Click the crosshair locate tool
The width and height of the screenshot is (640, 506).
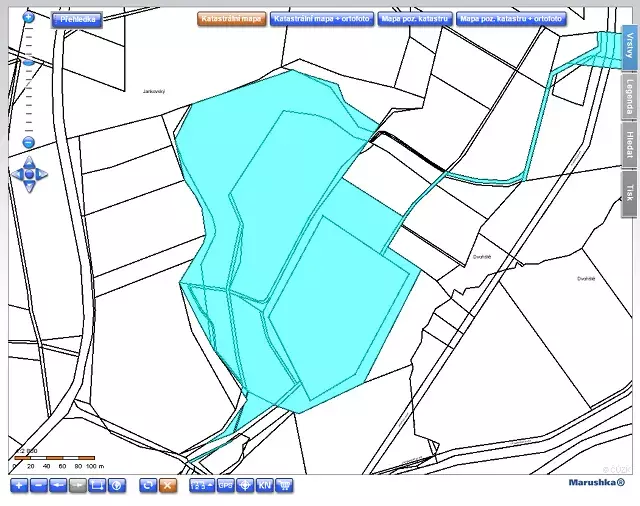245,485
